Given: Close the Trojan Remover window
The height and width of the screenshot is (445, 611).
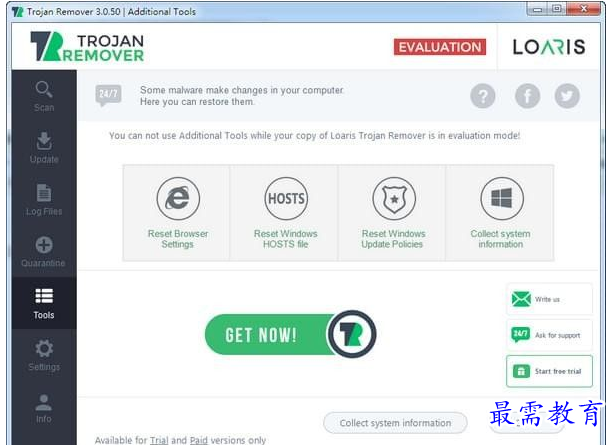Looking at the screenshot, I should pos(583,9).
